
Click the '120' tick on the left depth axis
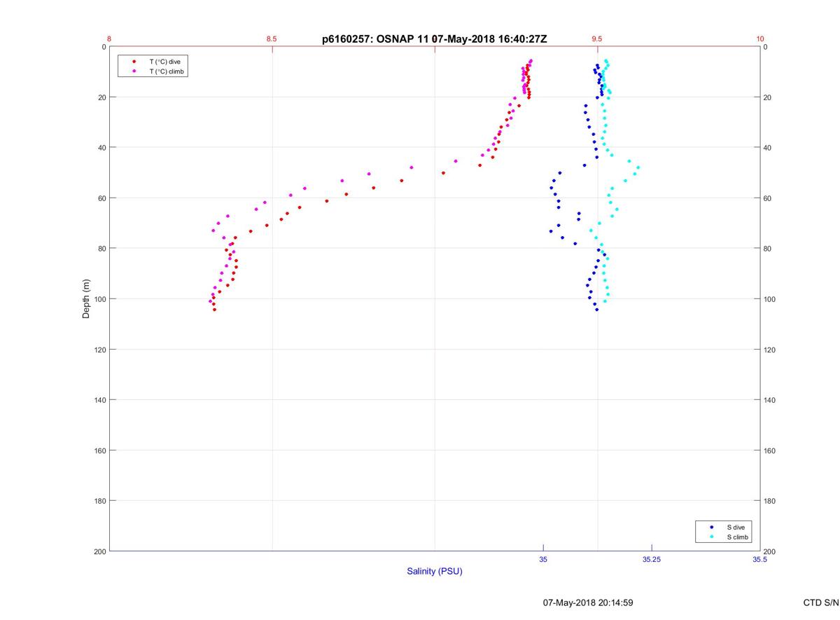click(x=99, y=350)
